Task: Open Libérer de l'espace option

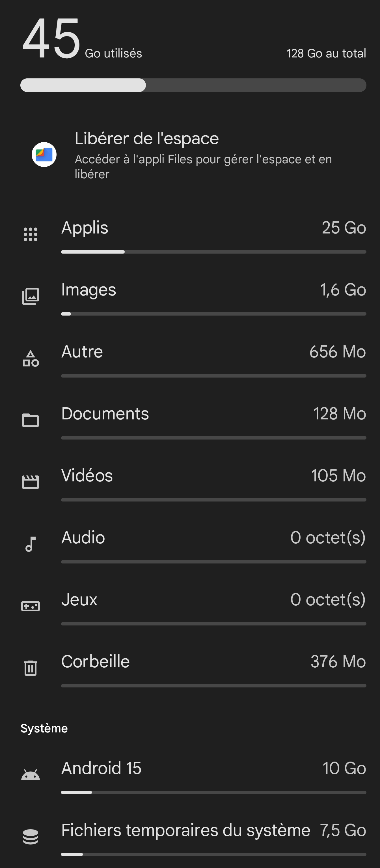Action: pos(203,155)
